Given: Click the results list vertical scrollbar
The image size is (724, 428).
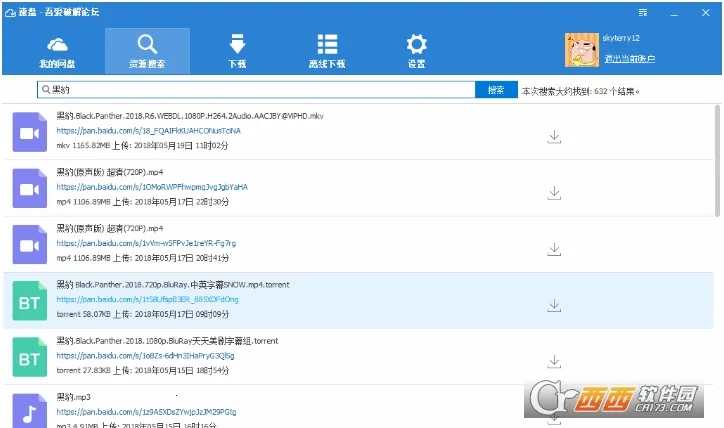Looking at the screenshot, I should pyautogui.click(x=716, y=160).
